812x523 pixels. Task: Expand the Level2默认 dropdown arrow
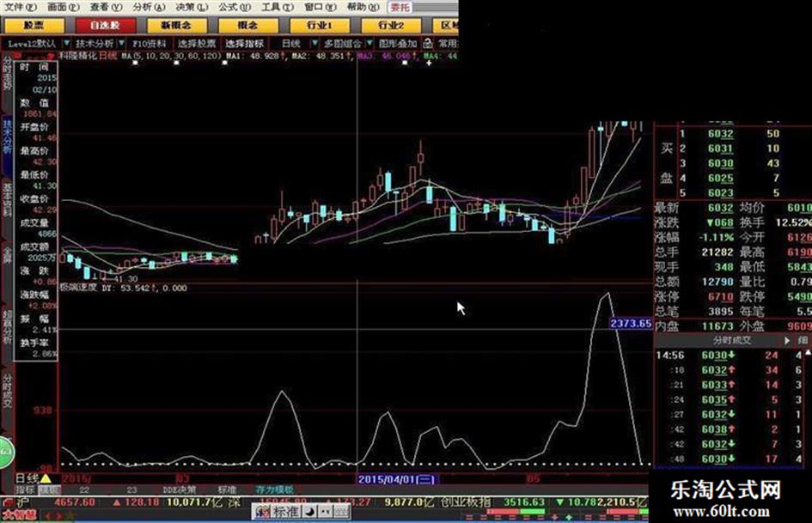point(66,44)
